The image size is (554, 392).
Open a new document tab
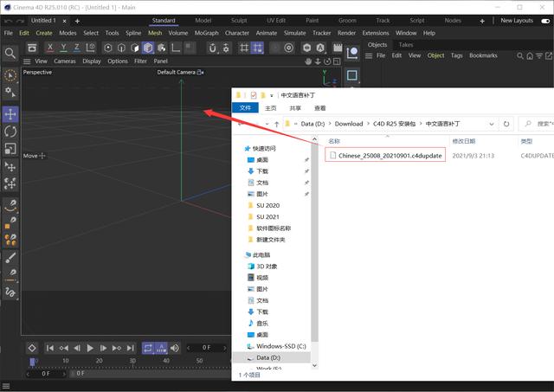[x=77, y=21]
